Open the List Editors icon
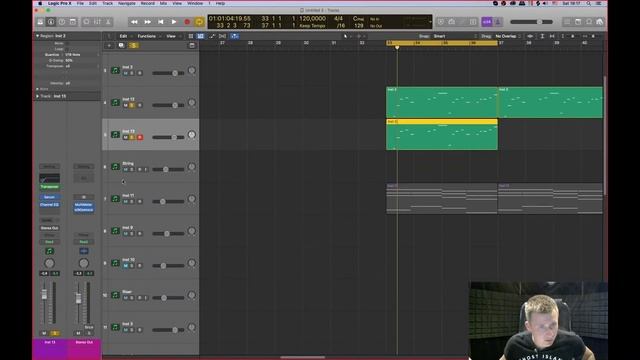 [567, 22]
